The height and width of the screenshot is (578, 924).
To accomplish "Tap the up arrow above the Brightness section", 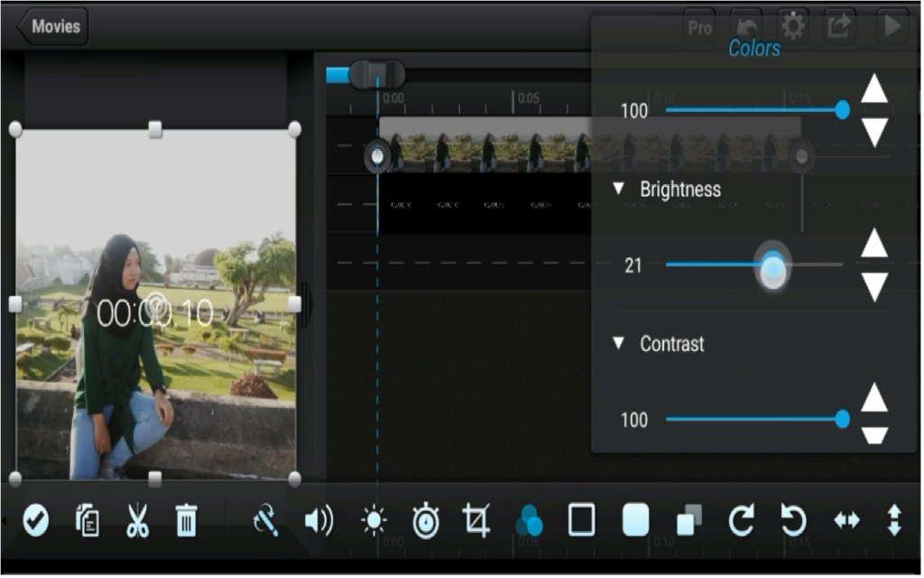I will click(874, 89).
